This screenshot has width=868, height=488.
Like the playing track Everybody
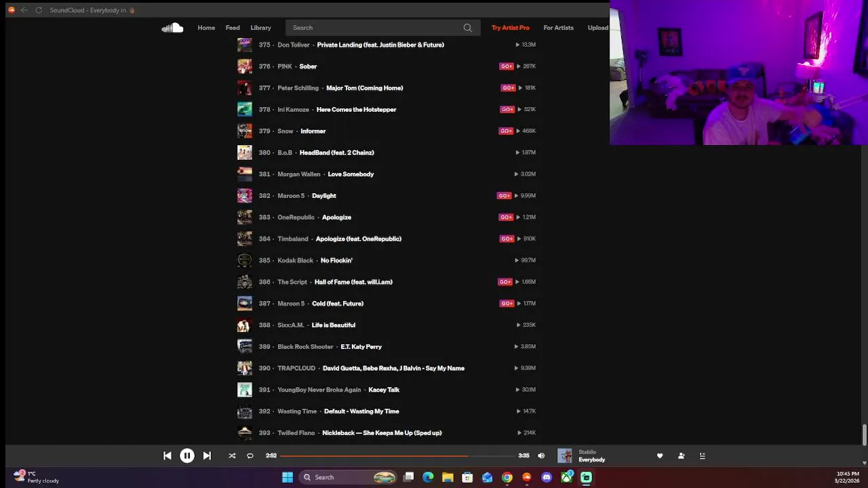[x=660, y=456]
